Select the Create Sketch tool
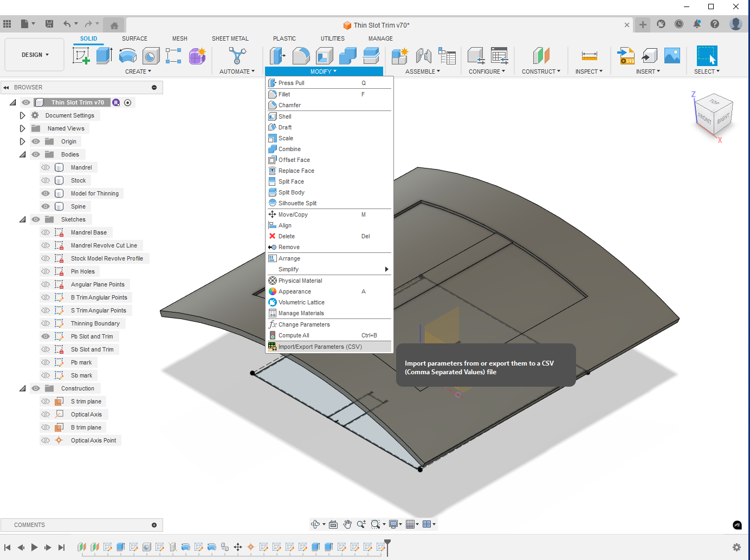Screen dimensions: 750x560 point(81,56)
